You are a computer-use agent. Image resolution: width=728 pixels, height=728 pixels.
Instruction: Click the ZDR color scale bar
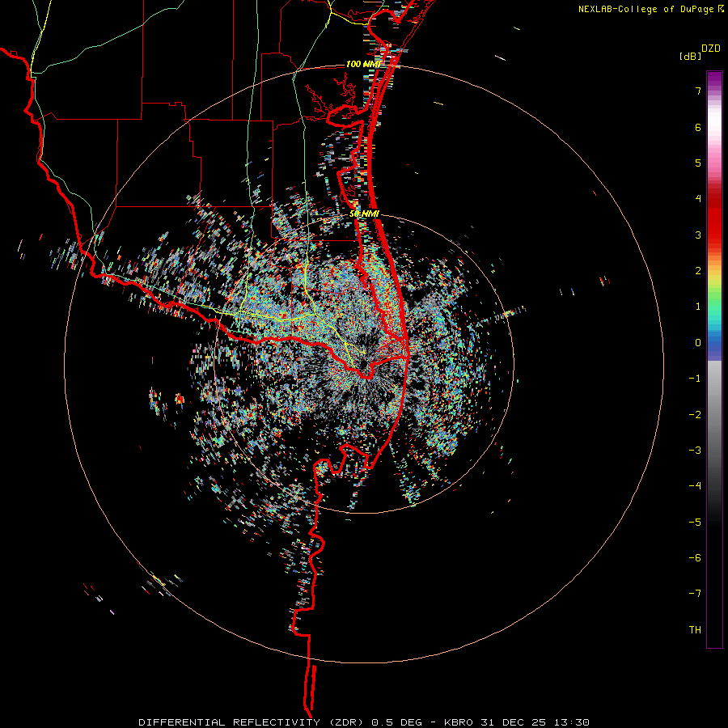point(714,359)
